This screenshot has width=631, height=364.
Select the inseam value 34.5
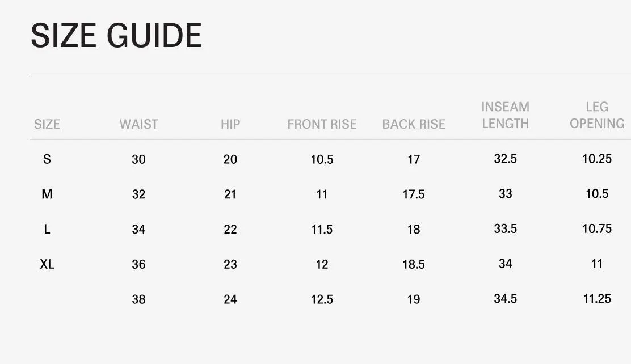point(506,298)
